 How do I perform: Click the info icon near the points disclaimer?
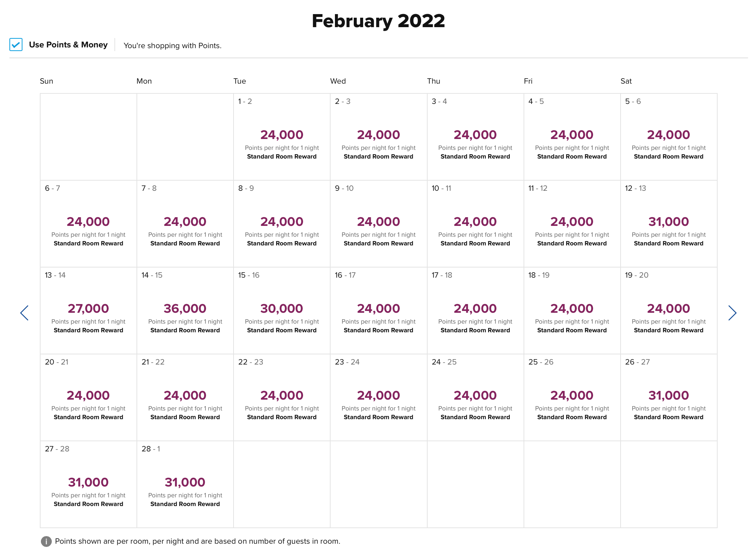(x=46, y=541)
